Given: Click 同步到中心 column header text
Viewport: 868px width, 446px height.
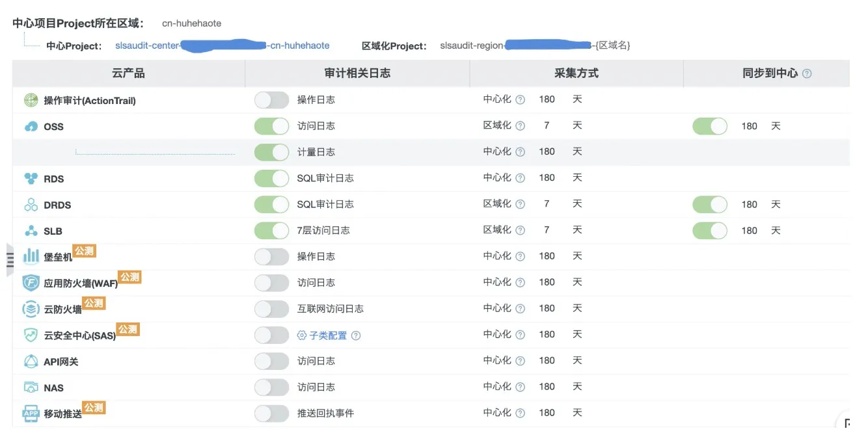Looking at the screenshot, I should (770, 73).
